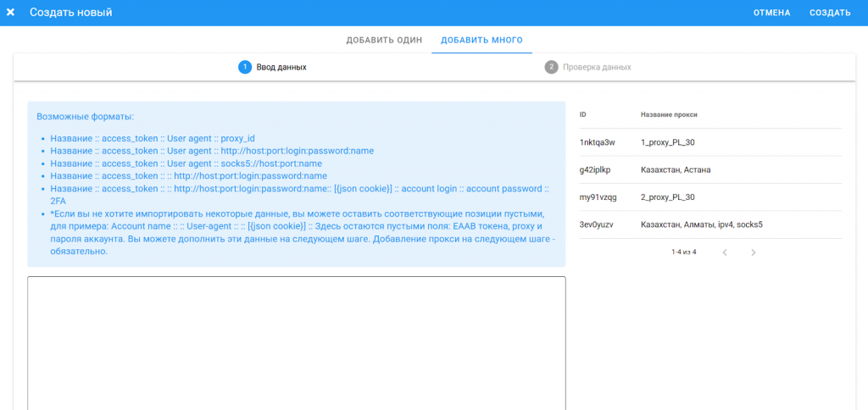The height and width of the screenshot is (410, 868).
Task: Click the step 2 number circle
Action: (x=551, y=67)
